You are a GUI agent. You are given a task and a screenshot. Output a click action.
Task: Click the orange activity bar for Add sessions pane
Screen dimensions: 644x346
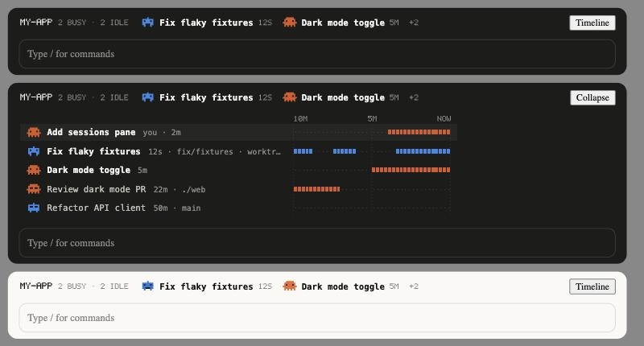(x=419, y=132)
